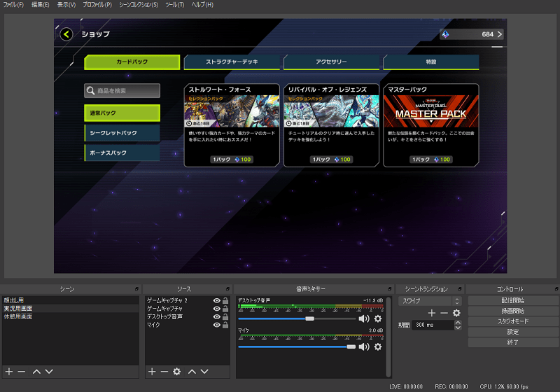Click the 録画開始 button
The width and height of the screenshot is (560, 392).
coord(513,311)
